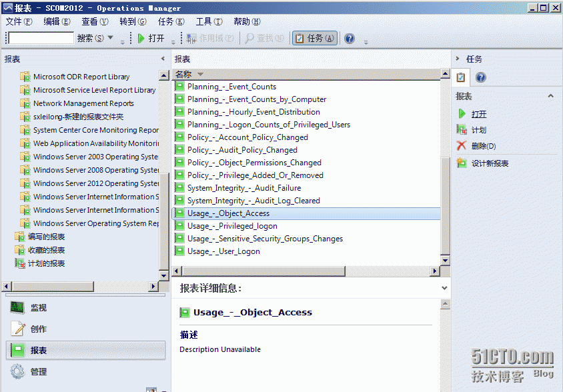Click the tree pane horizontal scroll-left arrow
The height and width of the screenshot is (392, 563).
pyautogui.click(x=7, y=286)
